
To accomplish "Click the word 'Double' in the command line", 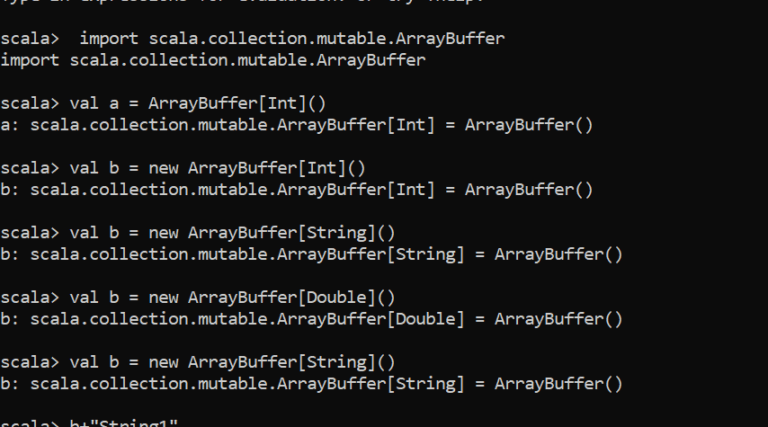I will pos(336,298).
